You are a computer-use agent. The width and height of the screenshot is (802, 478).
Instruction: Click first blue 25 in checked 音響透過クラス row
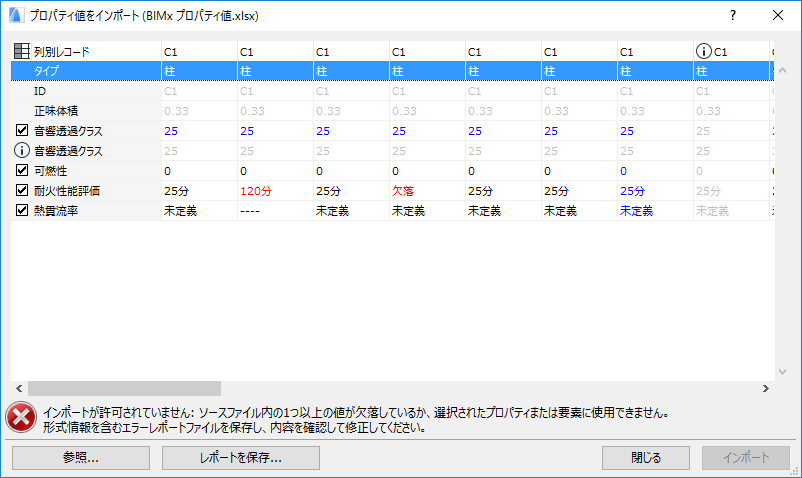coord(171,131)
